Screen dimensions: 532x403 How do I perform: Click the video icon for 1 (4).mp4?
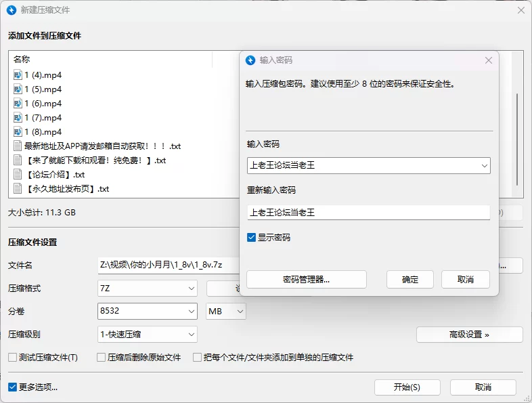coord(18,75)
